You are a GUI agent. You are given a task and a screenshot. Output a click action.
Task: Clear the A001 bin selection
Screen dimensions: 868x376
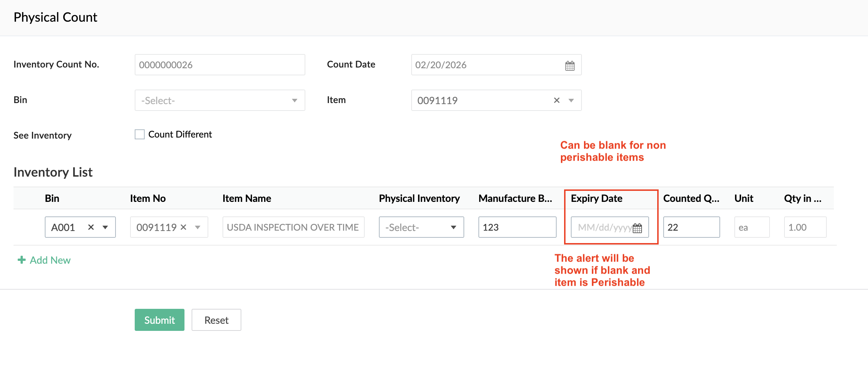pos(91,227)
